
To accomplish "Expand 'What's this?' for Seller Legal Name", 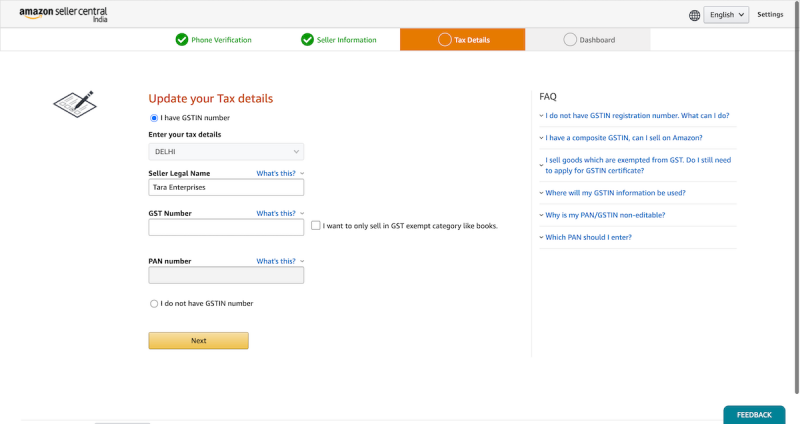I will [280, 173].
